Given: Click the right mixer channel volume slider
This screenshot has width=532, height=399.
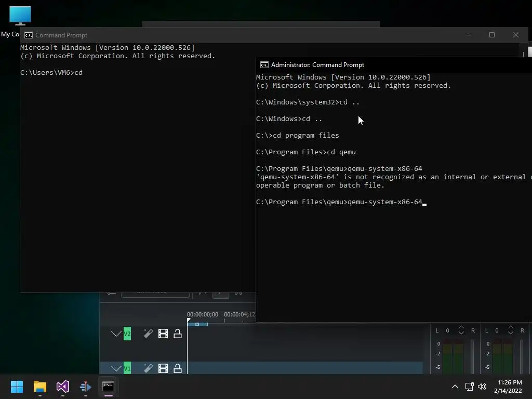Looking at the screenshot, I should 522,356.
